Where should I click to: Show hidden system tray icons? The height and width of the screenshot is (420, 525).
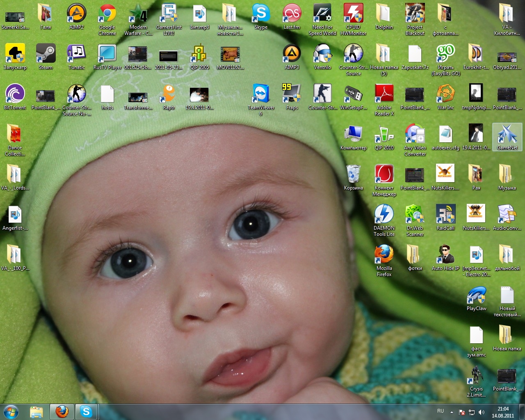pyautogui.click(x=452, y=412)
